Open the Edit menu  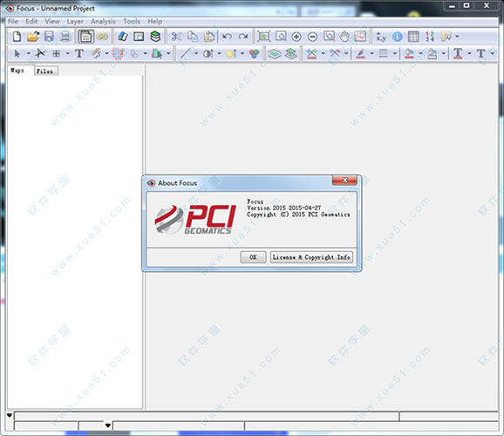coord(31,21)
